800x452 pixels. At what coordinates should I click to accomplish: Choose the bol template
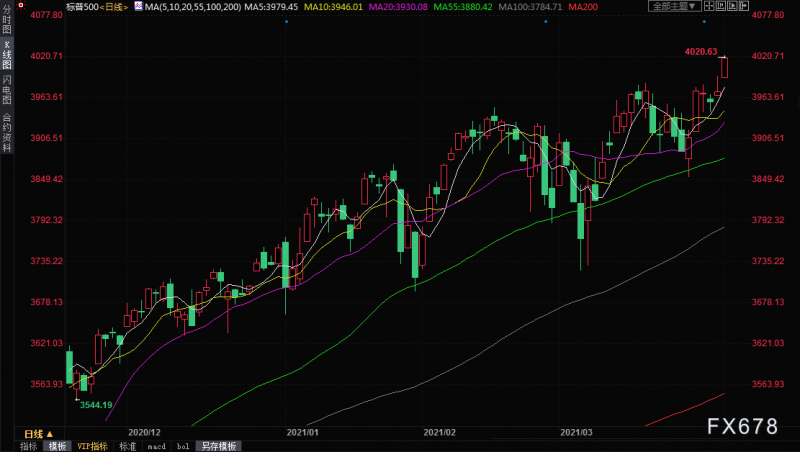[x=183, y=446]
